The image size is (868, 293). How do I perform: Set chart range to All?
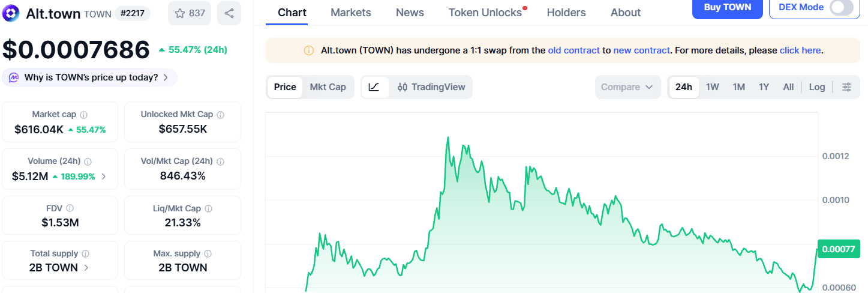click(788, 87)
